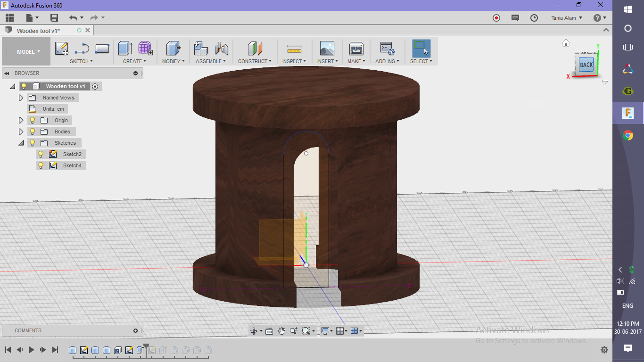
Task: Open the CONSTRUCT menu
Action: [255, 61]
